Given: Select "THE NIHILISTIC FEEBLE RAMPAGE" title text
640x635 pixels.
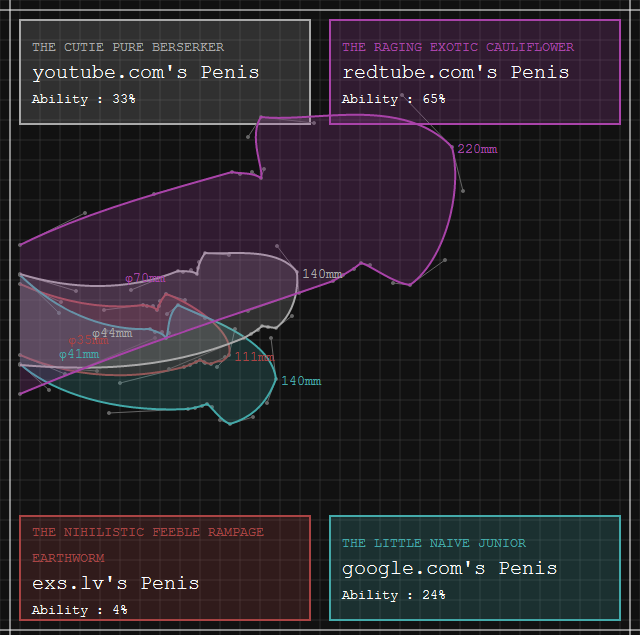Looking at the screenshot, I should 148,532.
